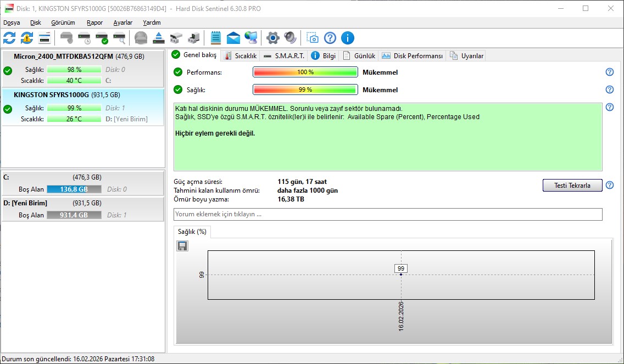Click the blue envelope email icon
Screen dimensions: 624x364
[233, 38]
